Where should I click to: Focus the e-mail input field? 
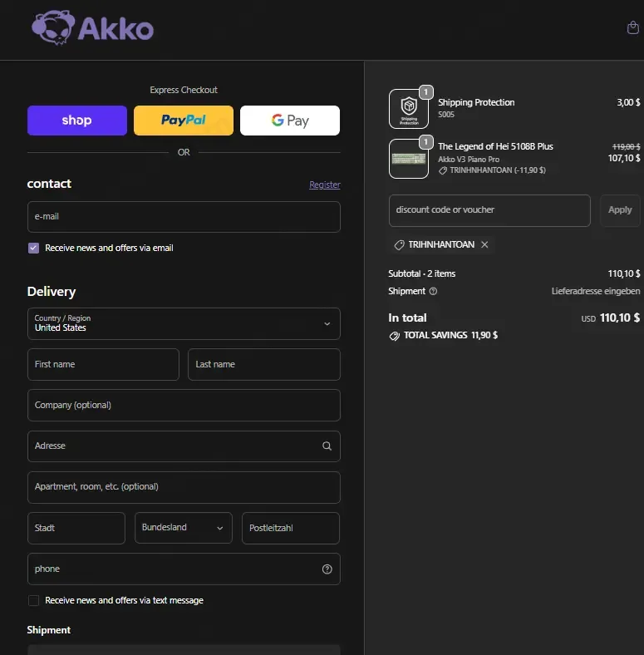(x=184, y=217)
